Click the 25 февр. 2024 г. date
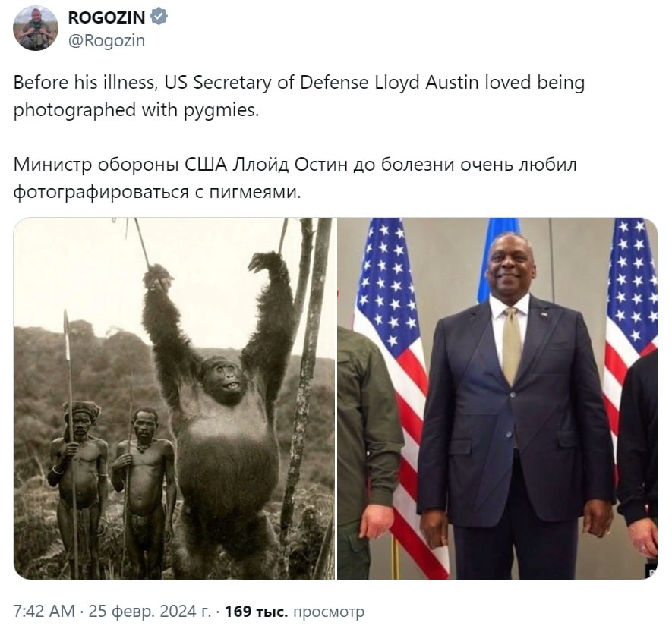Screen dimensions: 672x626 150,611
